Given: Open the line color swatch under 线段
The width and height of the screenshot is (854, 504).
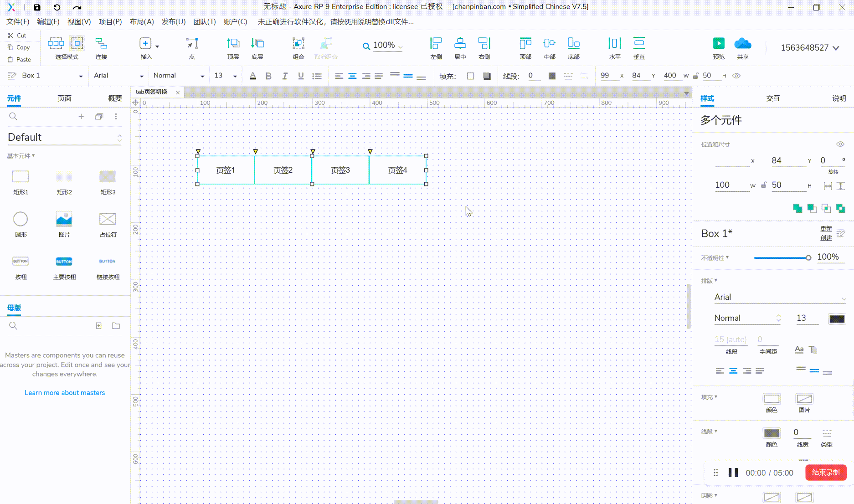Looking at the screenshot, I should pyautogui.click(x=772, y=433).
